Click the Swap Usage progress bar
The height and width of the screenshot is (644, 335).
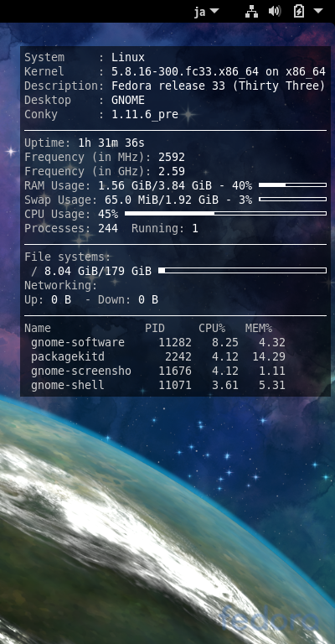292,200
